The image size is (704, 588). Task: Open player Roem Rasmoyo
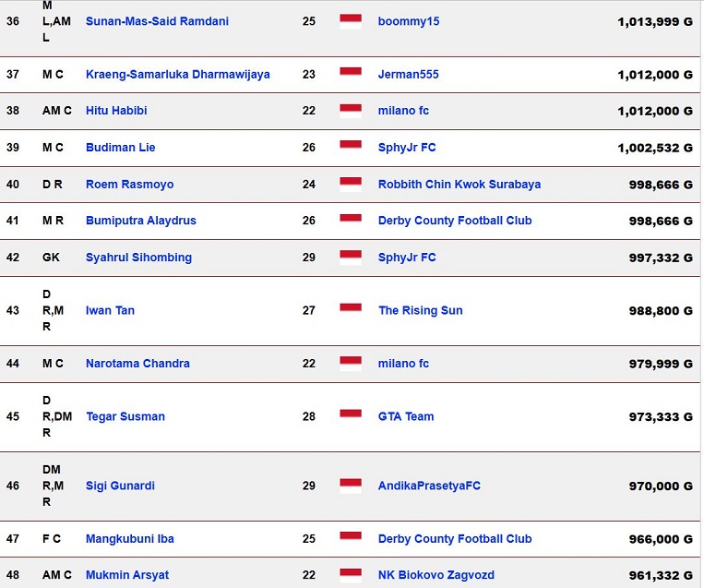click(130, 185)
